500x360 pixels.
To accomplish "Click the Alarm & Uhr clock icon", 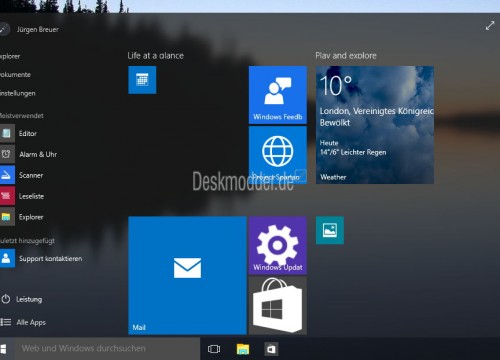I will pos(7,154).
